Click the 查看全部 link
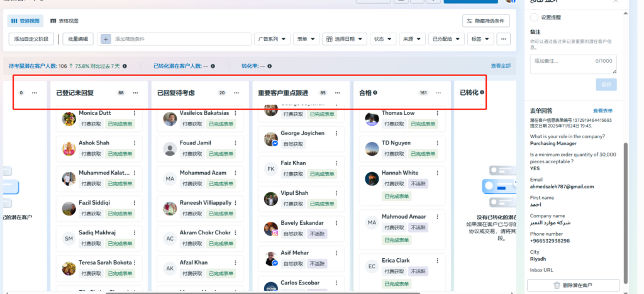This screenshot has width=644, height=294. click(x=501, y=66)
